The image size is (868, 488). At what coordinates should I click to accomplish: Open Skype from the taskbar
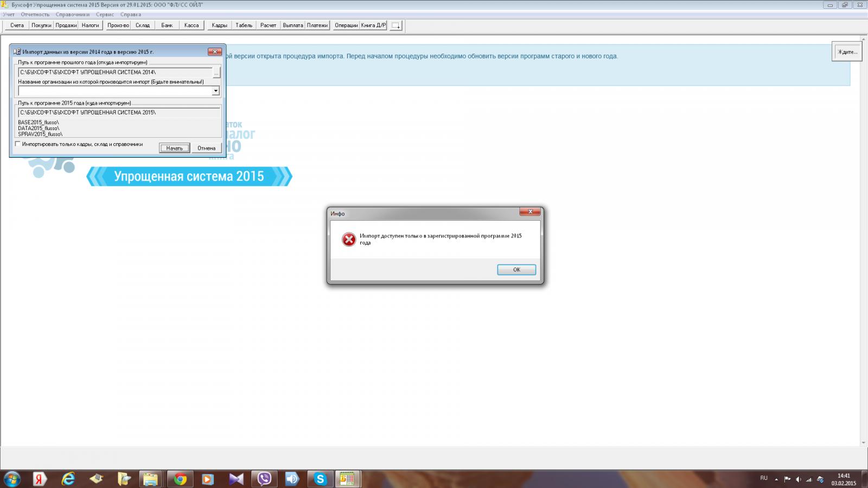320,479
